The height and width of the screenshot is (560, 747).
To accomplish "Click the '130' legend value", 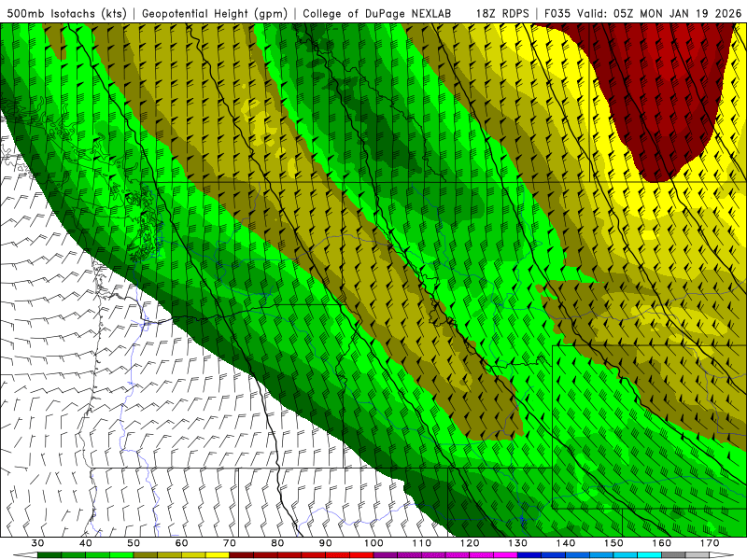I will click(x=518, y=543).
